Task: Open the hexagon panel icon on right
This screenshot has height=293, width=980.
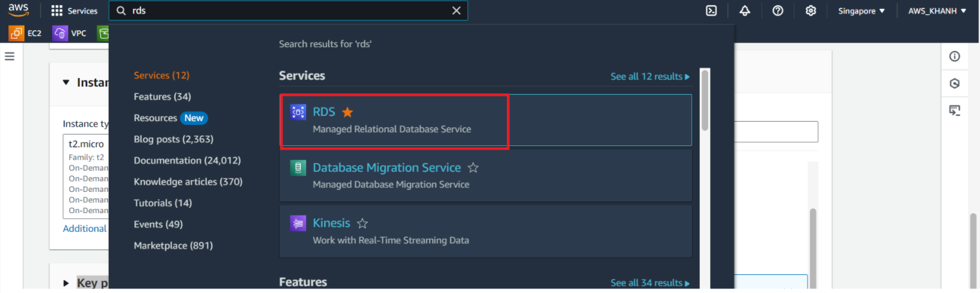Action: [x=955, y=84]
